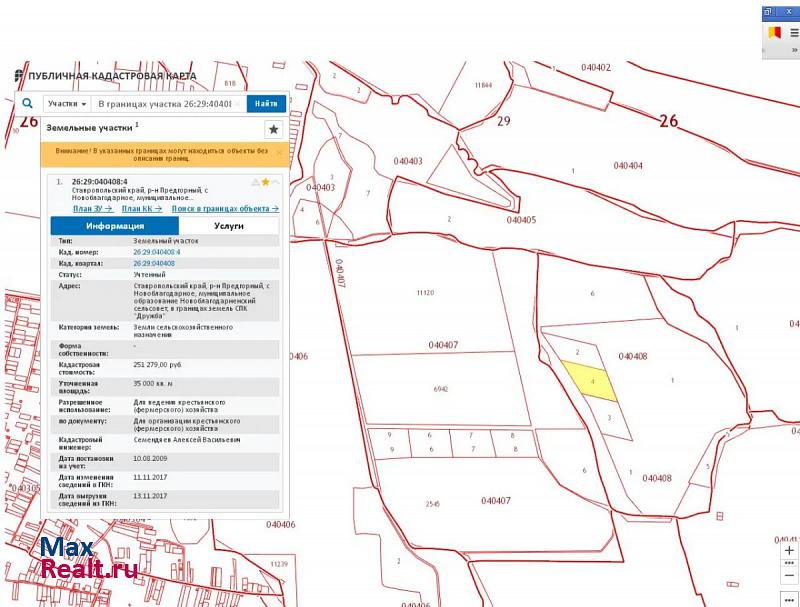800x607 pixels.
Task: Dismiss the orange warning notice
Action: (x=279, y=154)
